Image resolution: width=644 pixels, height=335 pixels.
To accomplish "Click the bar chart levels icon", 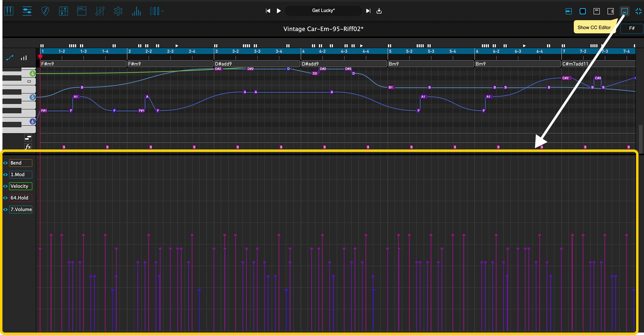I will tap(136, 12).
